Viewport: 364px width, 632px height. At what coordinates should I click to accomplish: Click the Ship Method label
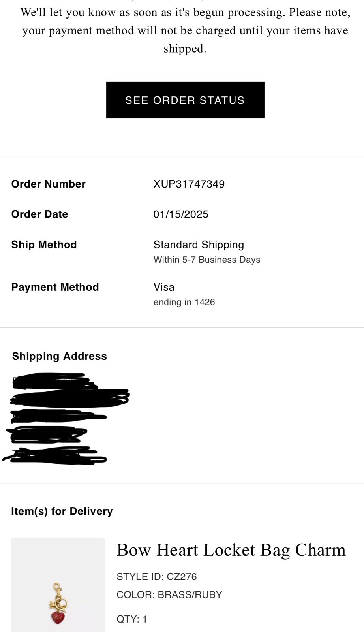(44, 245)
